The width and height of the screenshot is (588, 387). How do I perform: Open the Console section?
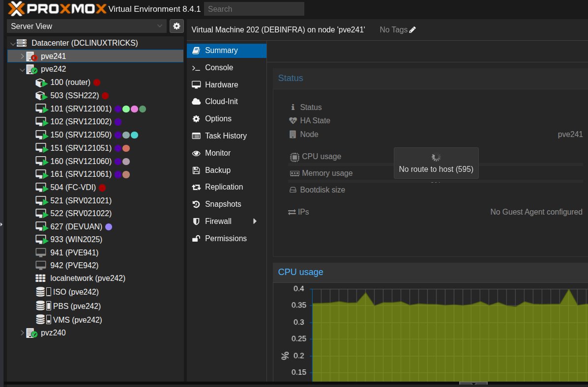(x=227, y=67)
